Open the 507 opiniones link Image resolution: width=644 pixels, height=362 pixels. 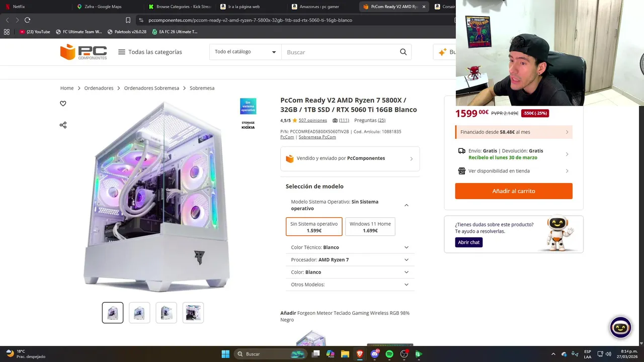(312, 121)
